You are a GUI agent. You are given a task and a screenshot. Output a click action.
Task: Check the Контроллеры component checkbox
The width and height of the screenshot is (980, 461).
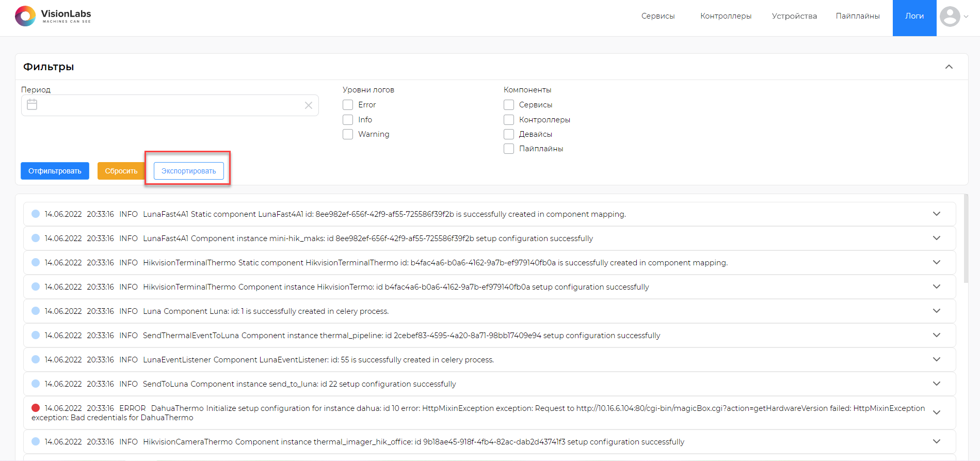click(x=509, y=120)
